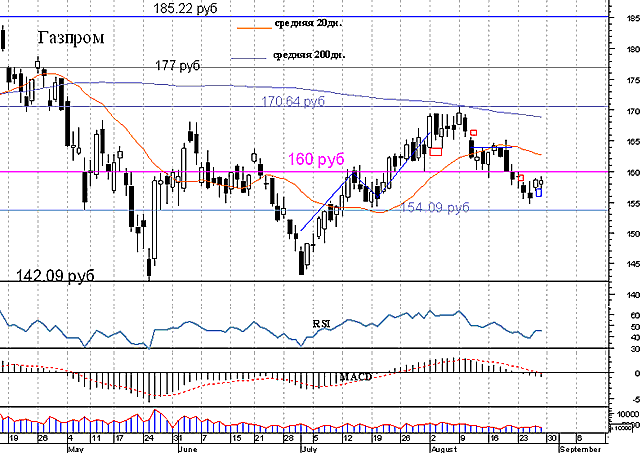The image size is (643, 454).
Task: Click volume scale value 10000
Action: coord(628,414)
